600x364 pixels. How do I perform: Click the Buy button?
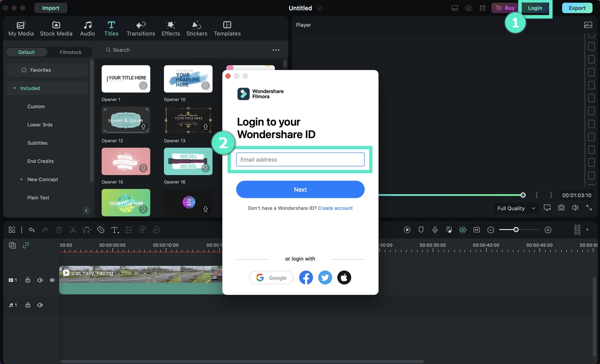pyautogui.click(x=505, y=8)
